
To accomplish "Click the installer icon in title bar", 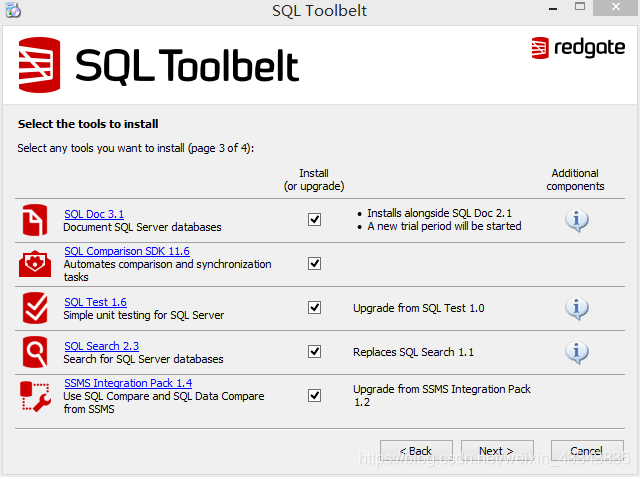I will [13, 10].
